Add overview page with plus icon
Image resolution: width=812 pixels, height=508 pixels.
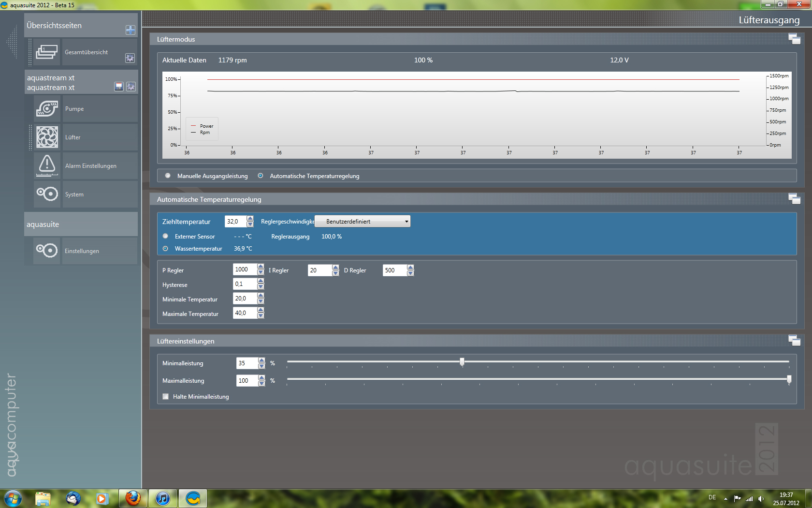click(x=130, y=30)
